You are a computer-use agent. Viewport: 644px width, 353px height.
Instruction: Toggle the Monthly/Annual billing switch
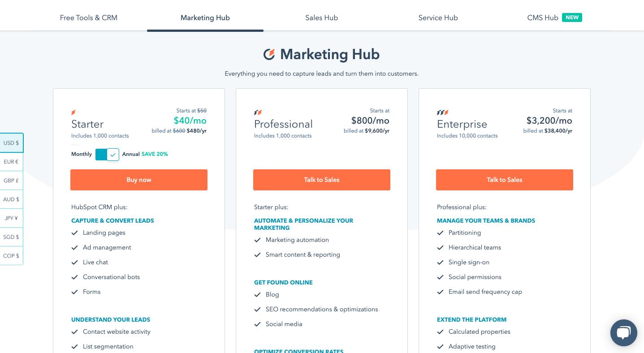tap(107, 155)
